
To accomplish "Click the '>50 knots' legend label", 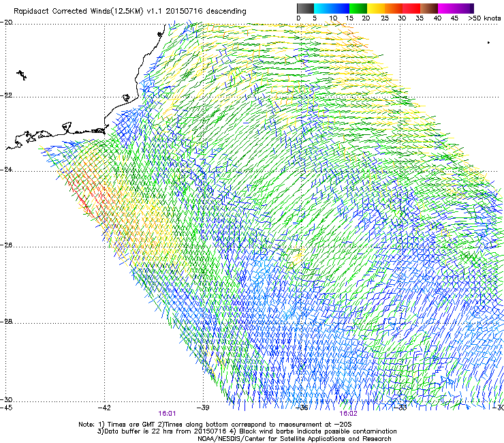I will [484, 18].
